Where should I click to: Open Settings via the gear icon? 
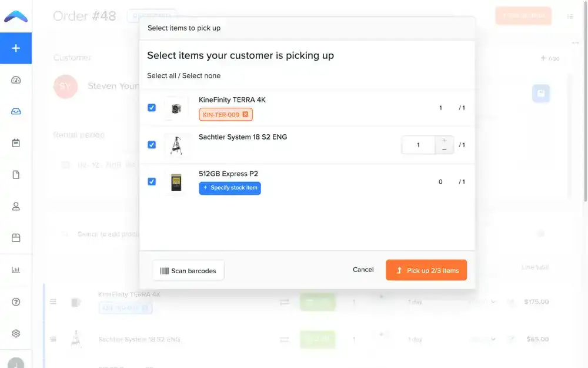click(16, 333)
